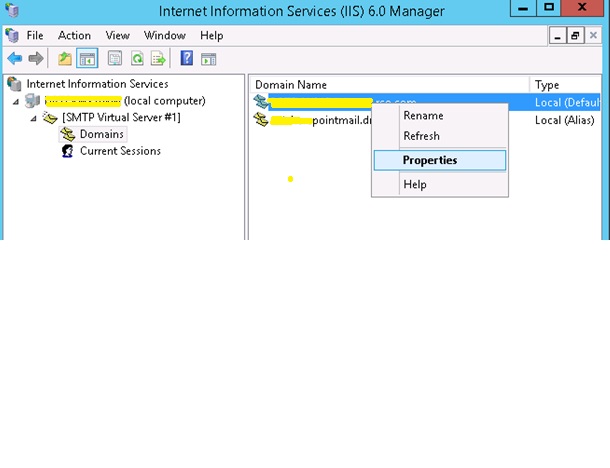Click the Export List toolbar icon
The image size is (610, 468).
pyautogui.click(x=158, y=59)
